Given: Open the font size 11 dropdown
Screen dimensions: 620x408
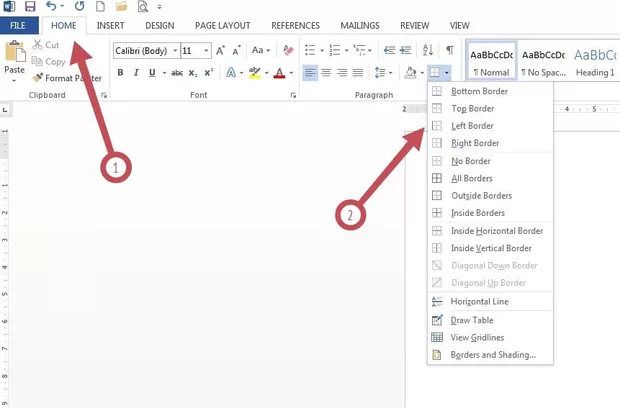Looking at the screenshot, I should coord(206,51).
